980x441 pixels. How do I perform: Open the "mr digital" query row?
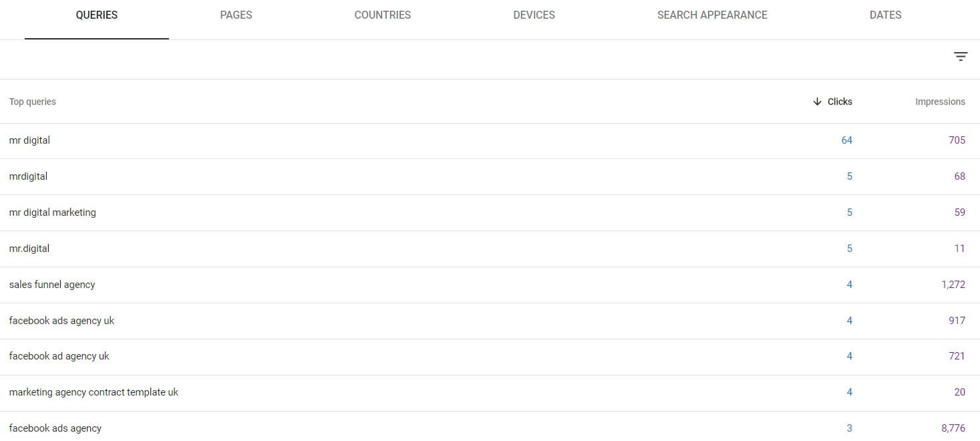click(30, 140)
